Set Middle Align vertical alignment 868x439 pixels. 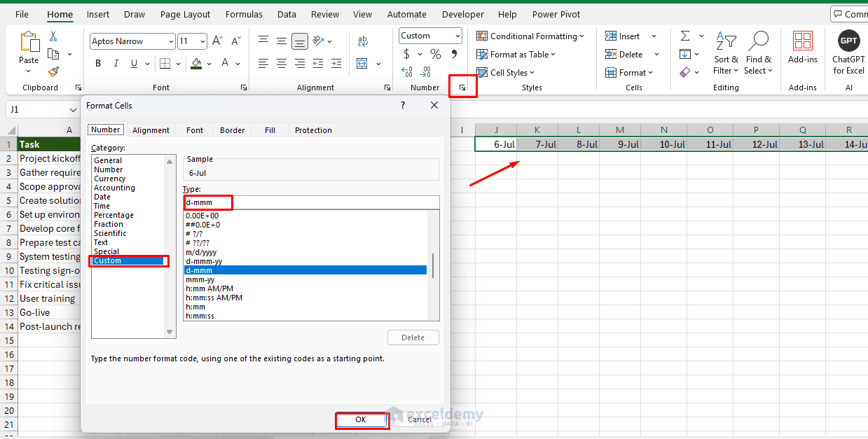click(282, 41)
